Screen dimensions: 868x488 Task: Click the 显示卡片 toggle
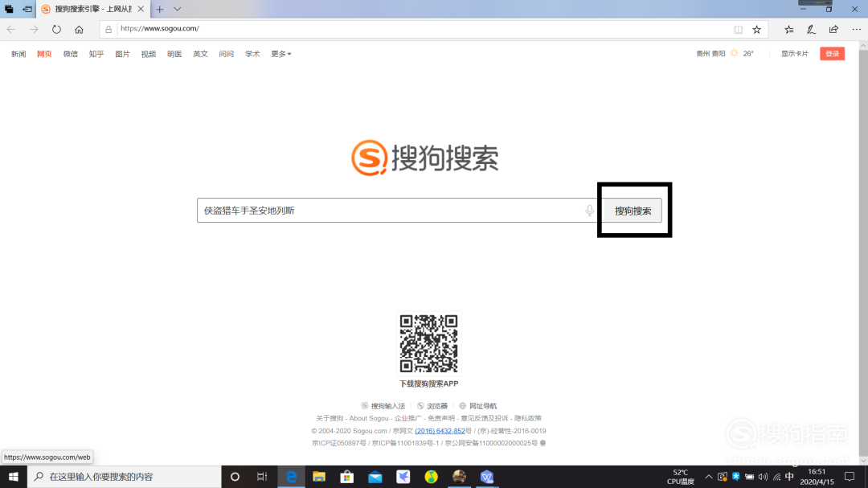(794, 54)
